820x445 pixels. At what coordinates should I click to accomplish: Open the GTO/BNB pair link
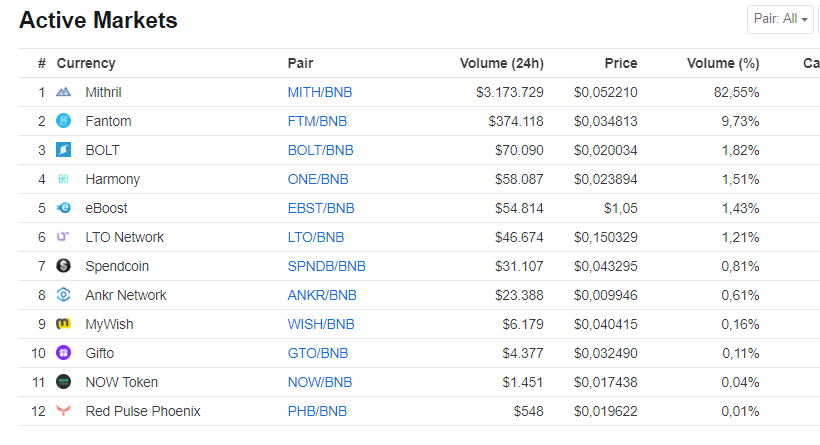click(318, 353)
